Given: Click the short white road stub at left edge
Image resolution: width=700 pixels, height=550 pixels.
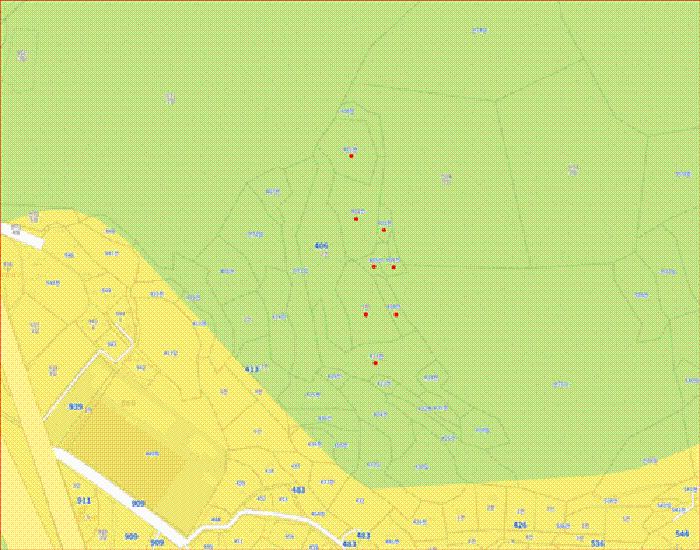Looking at the screenshot, I should click(21, 236).
